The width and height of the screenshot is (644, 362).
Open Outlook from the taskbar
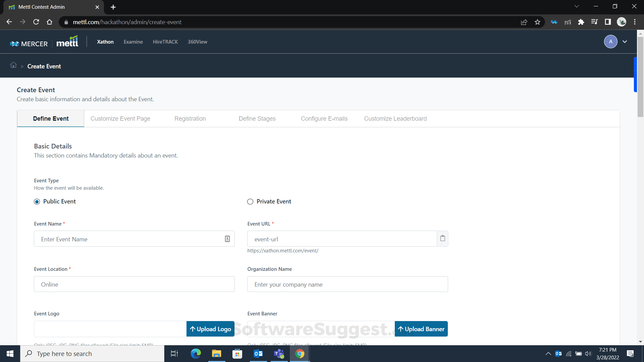pos(258,353)
